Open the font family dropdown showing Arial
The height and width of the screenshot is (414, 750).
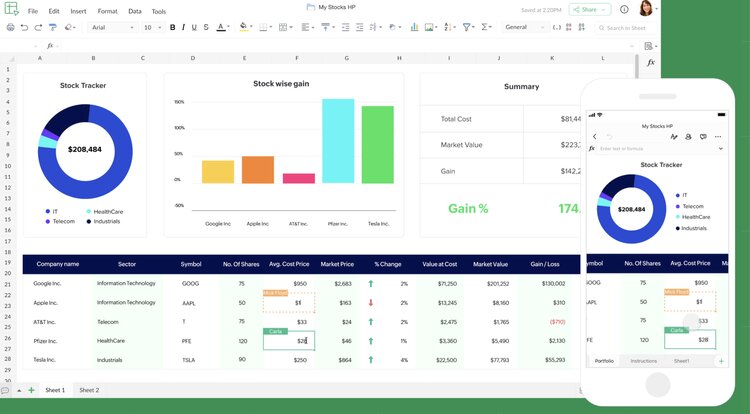click(x=113, y=28)
